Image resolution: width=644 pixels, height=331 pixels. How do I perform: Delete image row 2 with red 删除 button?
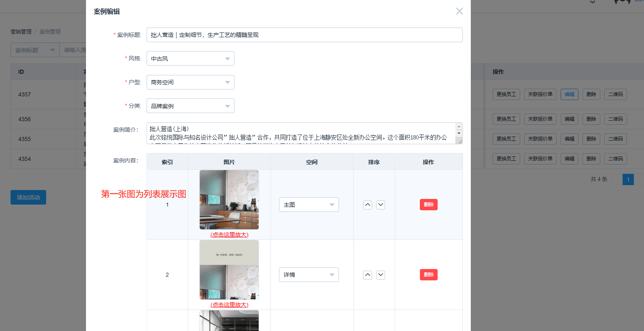point(429,275)
